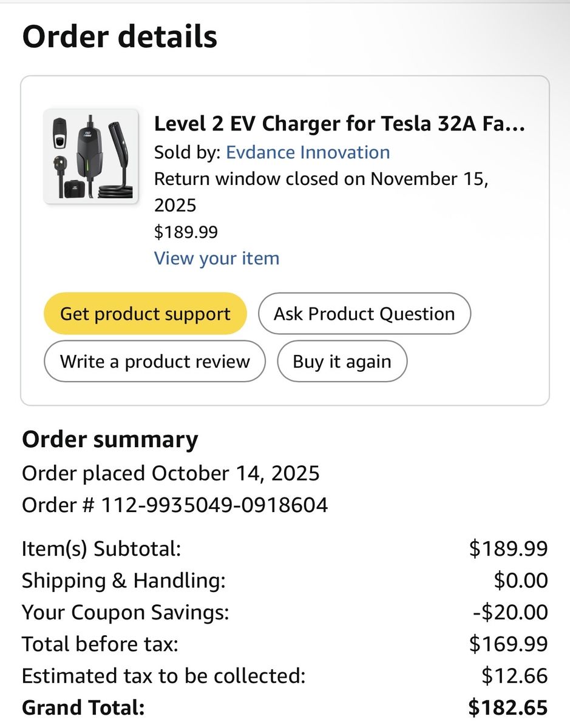
Task: Select the order number text
Action: (175, 505)
